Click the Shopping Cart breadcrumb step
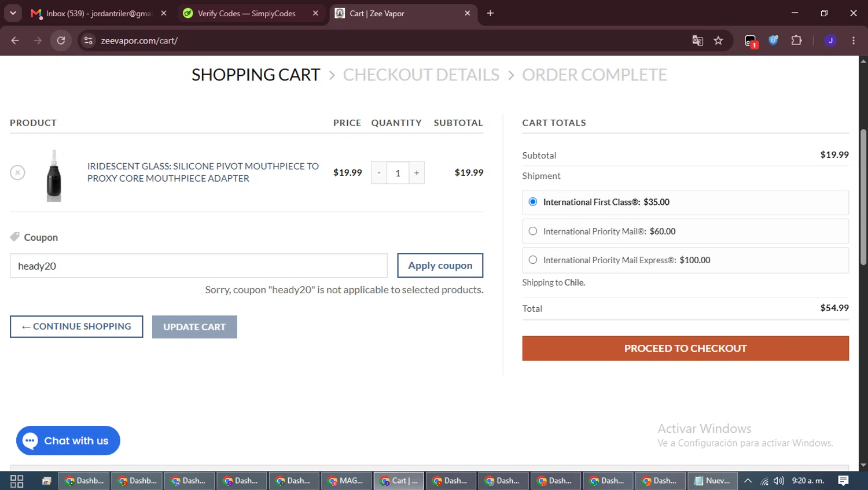The width and height of the screenshot is (868, 490). coord(256,75)
